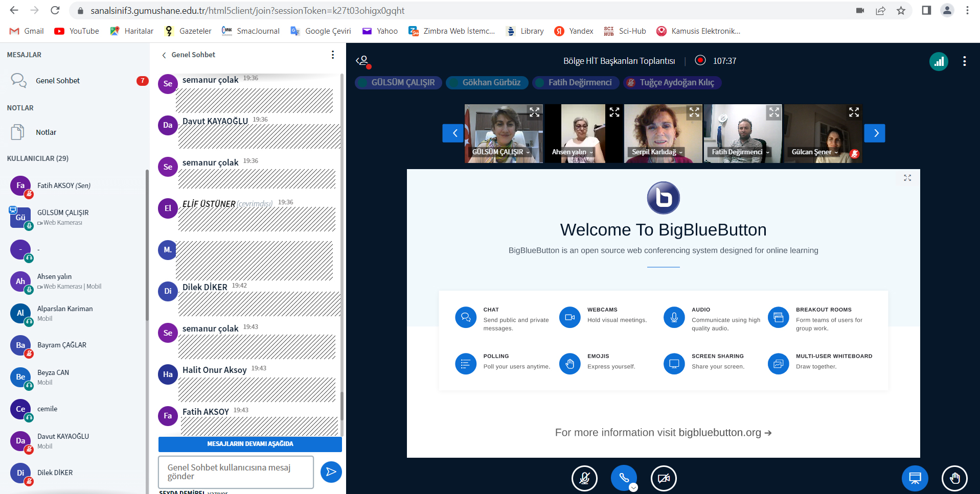
Task: Open the Ahsen yalın webcam name dropdown
Action: point(573,152)
